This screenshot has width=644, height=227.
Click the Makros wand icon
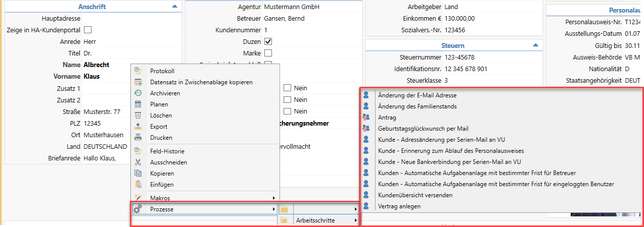pos(138,198)
